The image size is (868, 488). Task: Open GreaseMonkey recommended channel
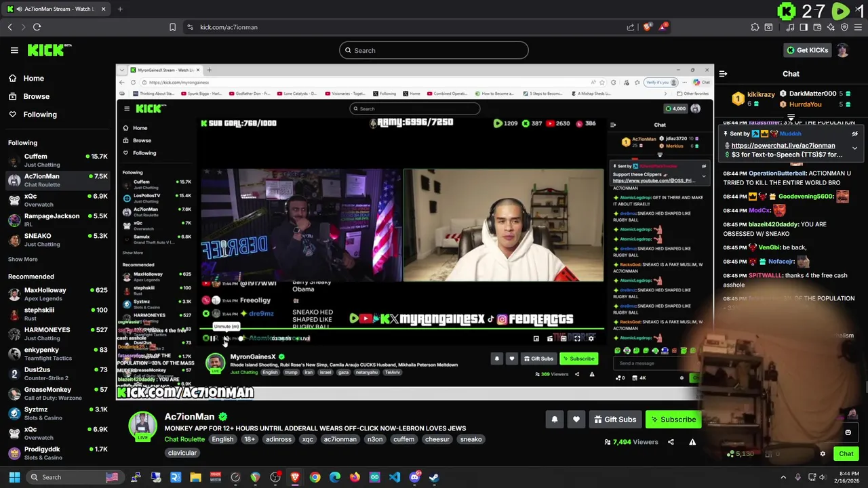58,393
